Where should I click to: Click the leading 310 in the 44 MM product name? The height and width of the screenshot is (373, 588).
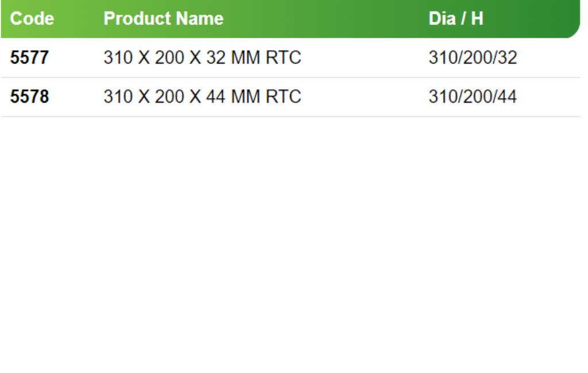coord(115,97)
